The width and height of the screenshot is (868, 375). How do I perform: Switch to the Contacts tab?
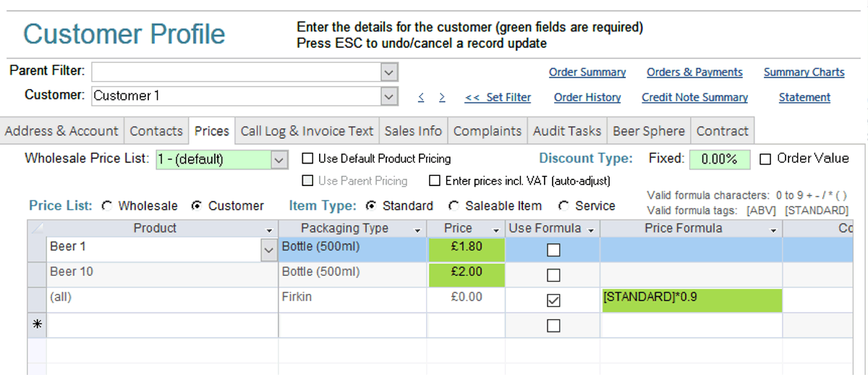[156, 131]
